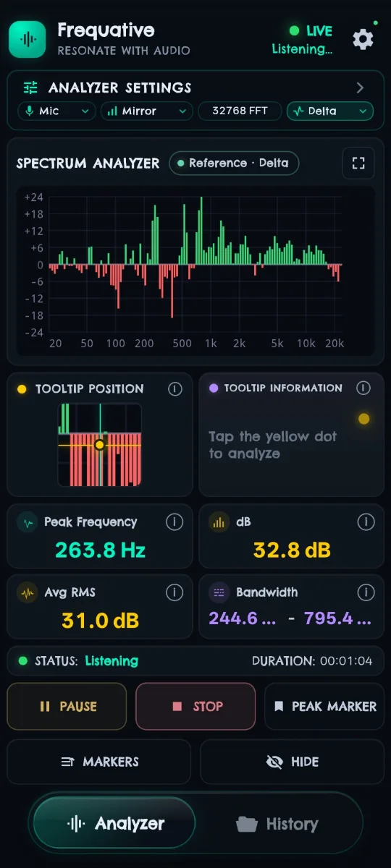The image size is (391, 868).
Task: Click the Spectrum Analyzer heading
Action: coord(88,163)
